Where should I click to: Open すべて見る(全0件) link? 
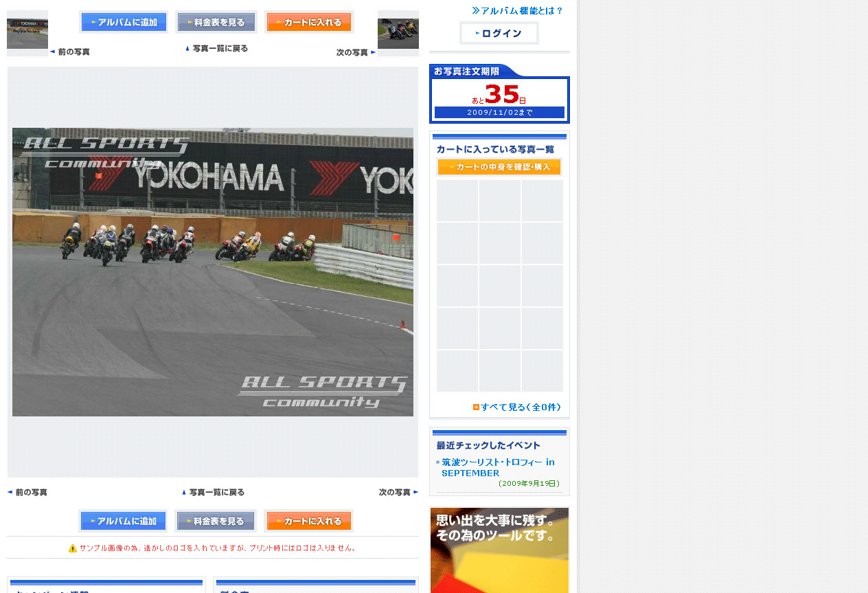(517, 407)
